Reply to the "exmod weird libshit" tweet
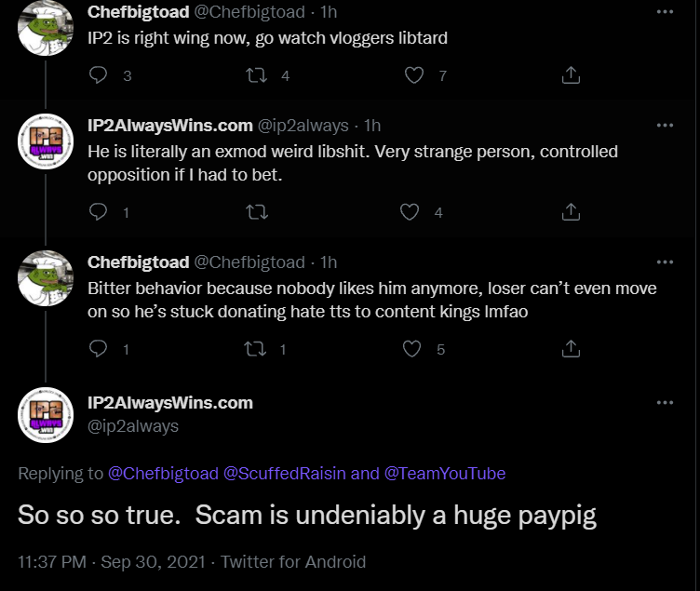700x591 pixels. (98, 211)
